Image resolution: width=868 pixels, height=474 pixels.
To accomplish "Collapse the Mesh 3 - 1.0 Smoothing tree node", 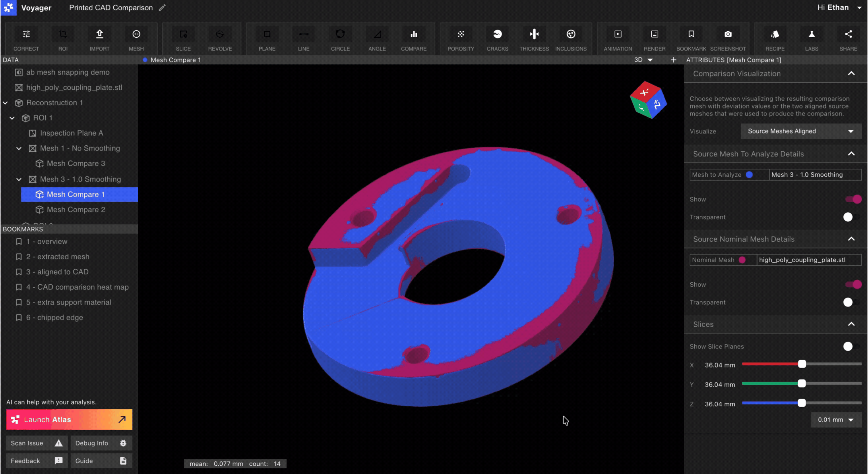I will click(19, 179).
